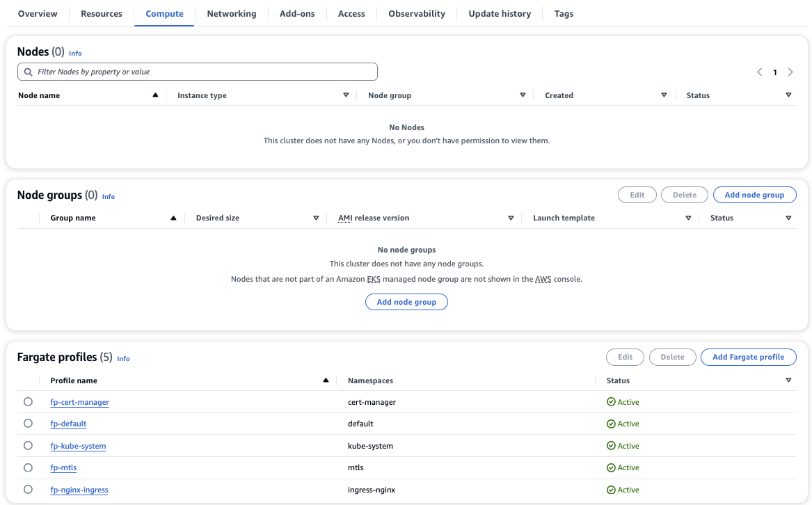The image size is (812, 505).
Task: Open the fp-mtls profile link
Action: click(63, 467)
